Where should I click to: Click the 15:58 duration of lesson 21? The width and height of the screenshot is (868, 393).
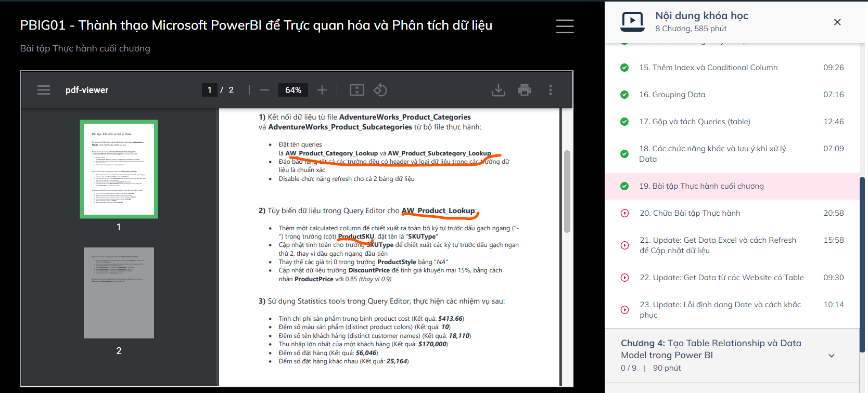834,240
